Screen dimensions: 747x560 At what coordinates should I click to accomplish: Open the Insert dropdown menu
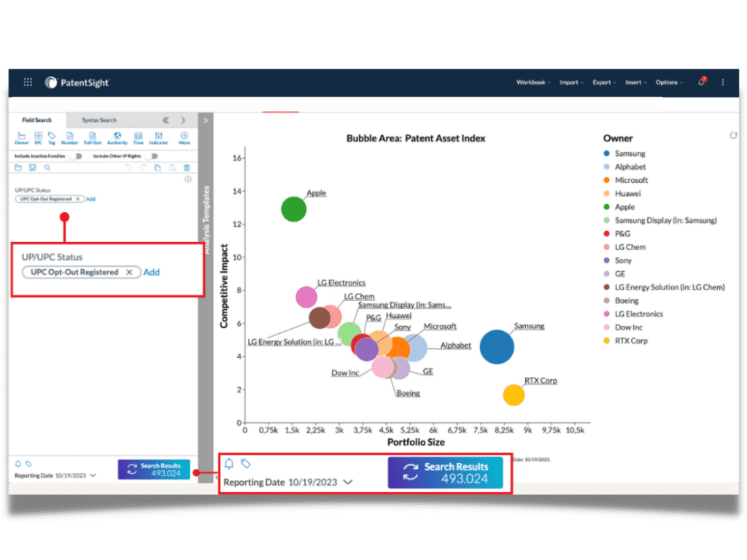click(x=636, y=82)
